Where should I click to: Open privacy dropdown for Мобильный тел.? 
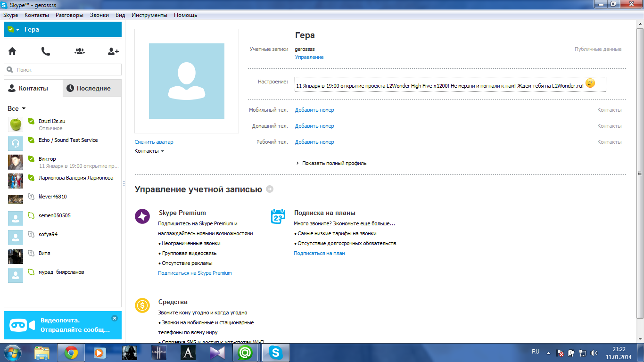click(x=609, y=110)
